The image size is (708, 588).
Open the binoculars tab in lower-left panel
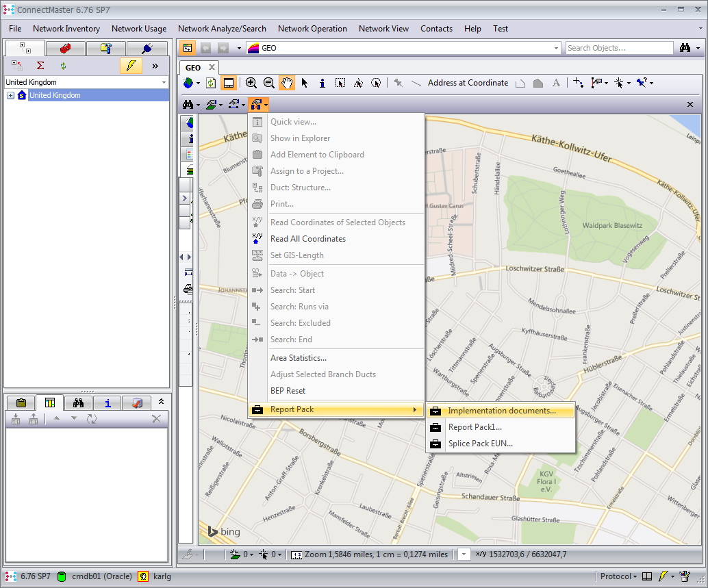tap(78, 403)
